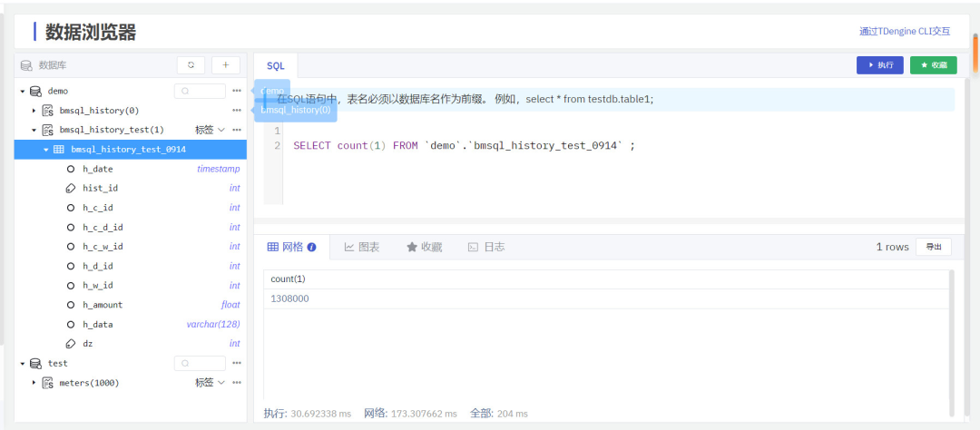The height and width of the screenshot is (430, 980).
Task: Switch to the 网格 results tab
Action: 292,247
